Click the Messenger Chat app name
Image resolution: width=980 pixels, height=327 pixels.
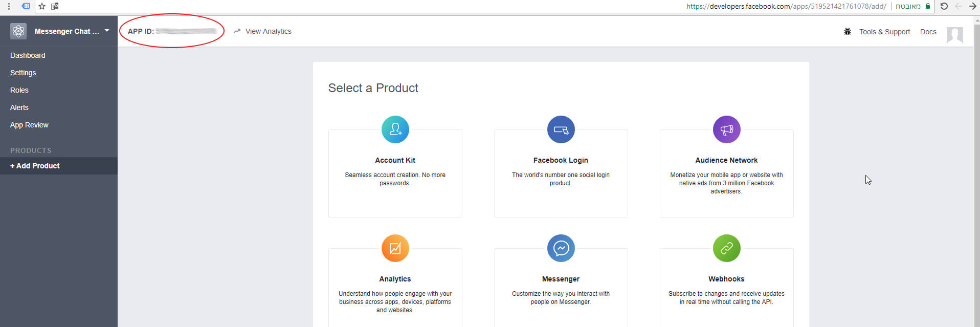(x=66, y=31)
